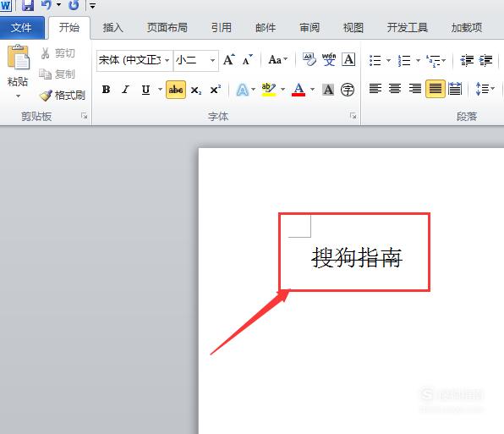504x434 pixels.
Task: Decrease paragraph indent
Action: point(467,60)
